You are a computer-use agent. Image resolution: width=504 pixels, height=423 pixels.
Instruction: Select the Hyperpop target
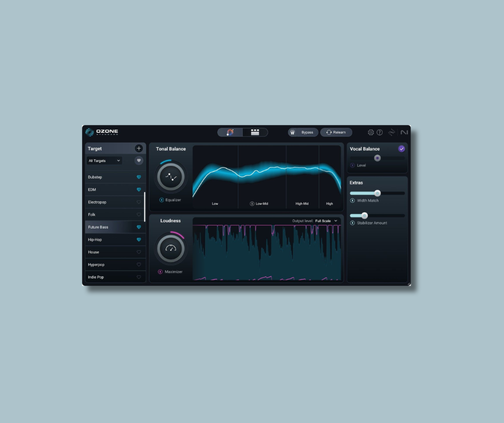click(x=115, y=265)
